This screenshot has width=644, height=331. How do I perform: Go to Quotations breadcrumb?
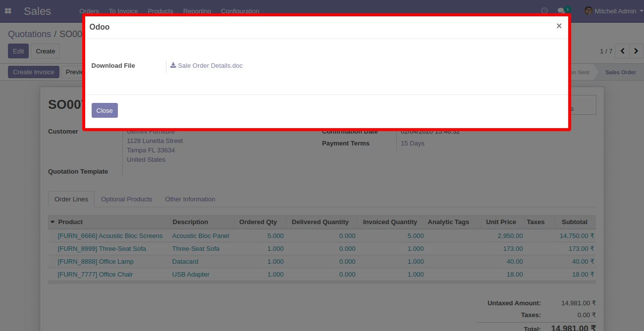pos(29,34)
